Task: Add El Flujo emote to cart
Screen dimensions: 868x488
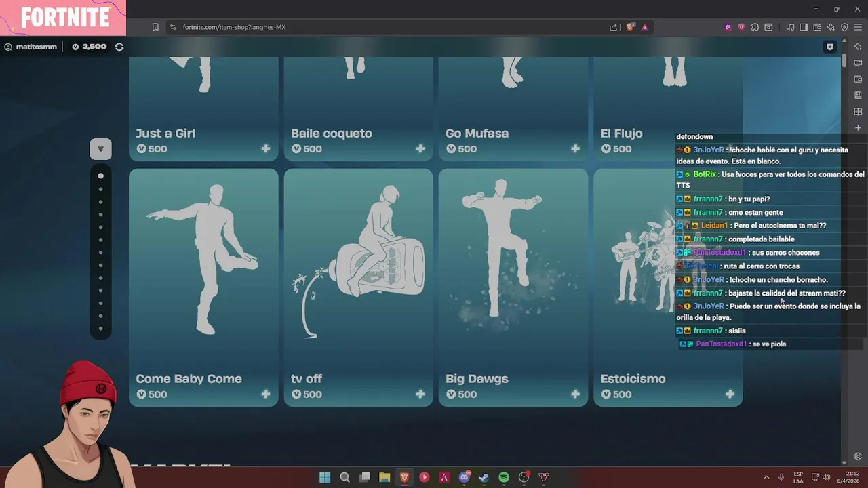Action: click(x=730, y=149)
